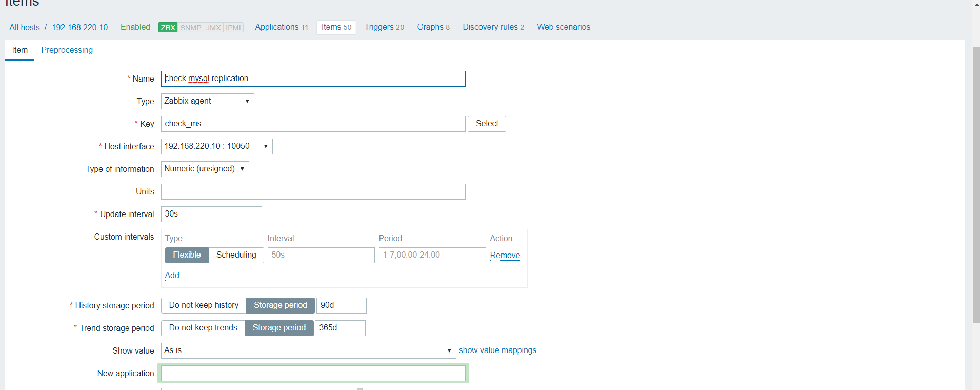Image resolution: width=980 pixels, height=390 pixels.
Task: Open Discovery rules 2 tab
Action: point(493,27)
